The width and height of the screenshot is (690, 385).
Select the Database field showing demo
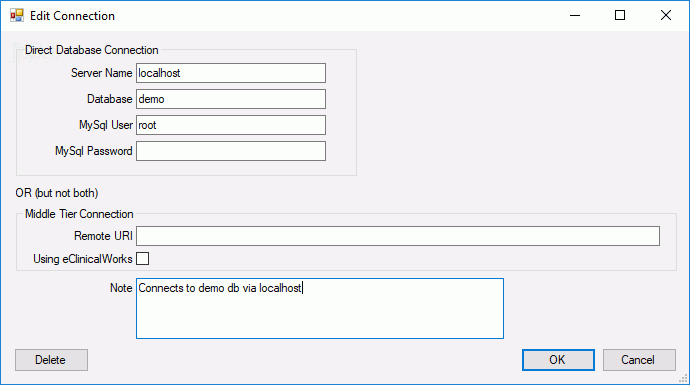coord(231,99)
